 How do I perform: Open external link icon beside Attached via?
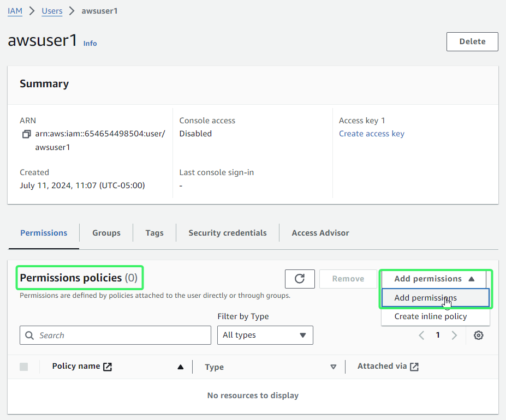[414, 367]
